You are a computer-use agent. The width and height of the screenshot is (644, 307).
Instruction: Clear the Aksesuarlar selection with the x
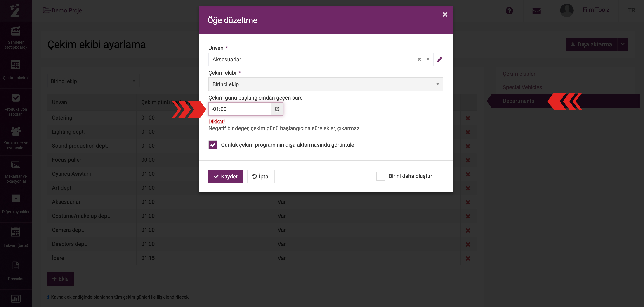pos(419,59)
